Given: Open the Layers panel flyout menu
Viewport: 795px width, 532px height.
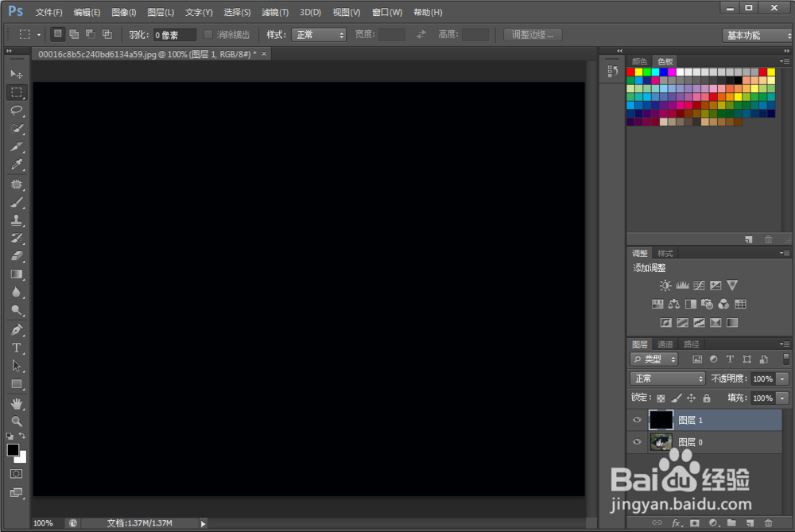Looking at the screenshot, I should coord(785,344).
